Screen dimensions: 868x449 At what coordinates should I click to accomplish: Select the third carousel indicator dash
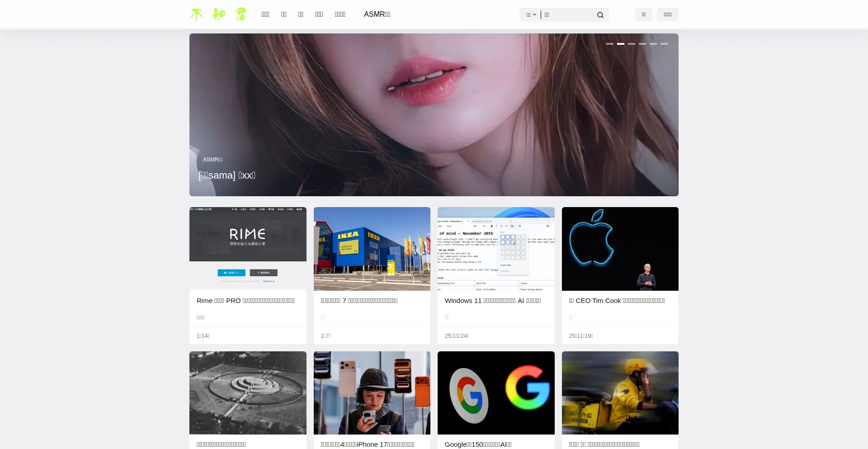tap(632, 44)
